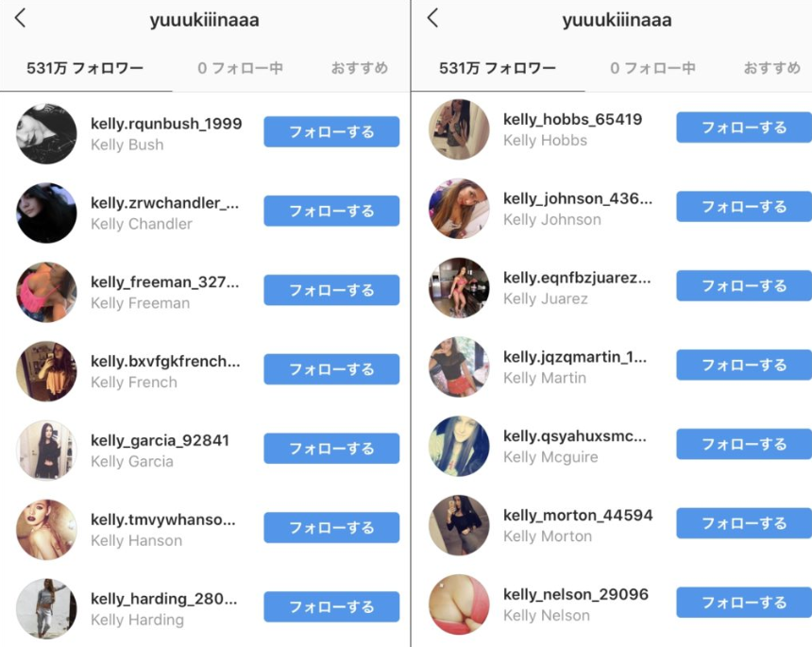Open kelly_garcia_92841 avatar
812x647 pixels.
[46, 451]
